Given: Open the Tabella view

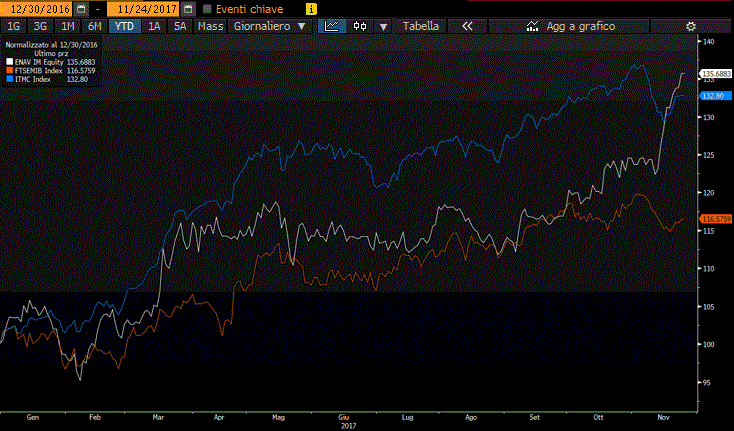Looking at the screenshot, I should 421,26.
